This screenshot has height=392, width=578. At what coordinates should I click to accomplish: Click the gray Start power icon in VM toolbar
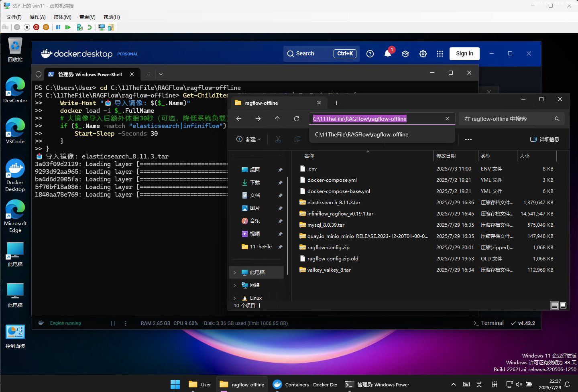click(17, 27)
